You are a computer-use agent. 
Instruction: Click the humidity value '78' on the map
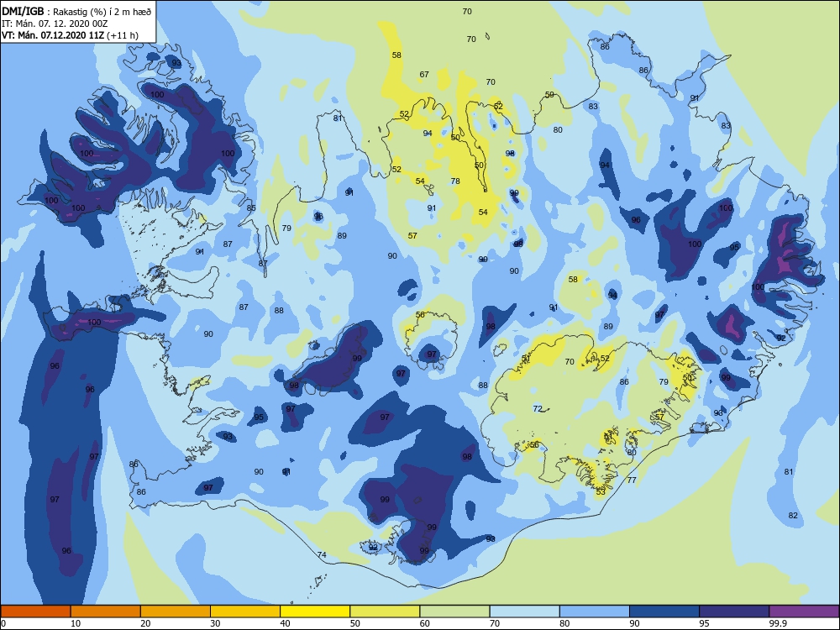pyautogui.click(x=455, y=181)
